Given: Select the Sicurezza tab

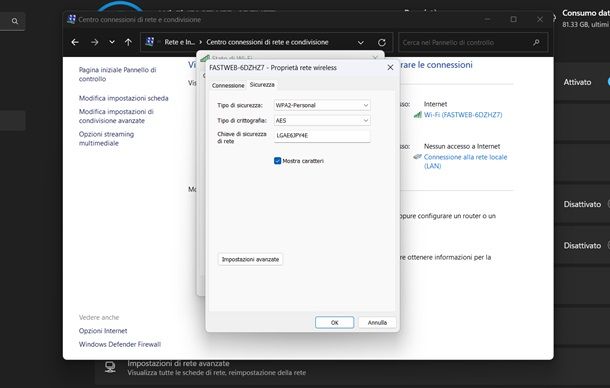Looking at the screenshot, I should tap(262, 84).
